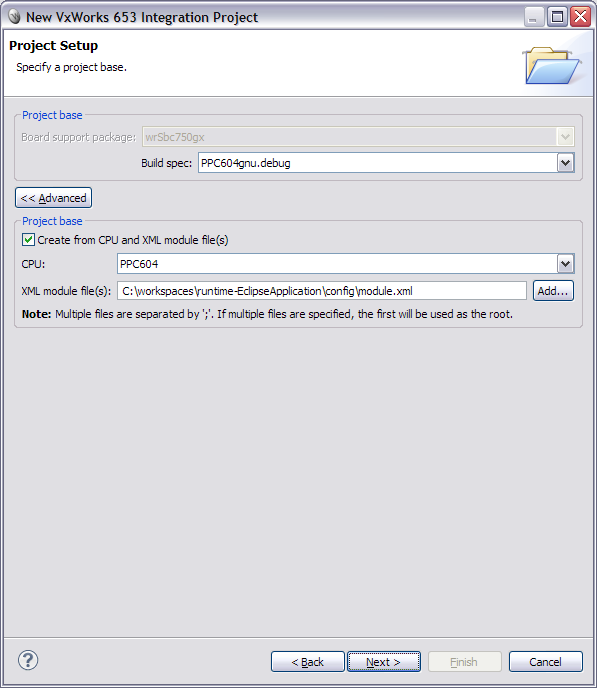Click the Project Setup heading
The image size is (597, 688).
click(54, 46)
